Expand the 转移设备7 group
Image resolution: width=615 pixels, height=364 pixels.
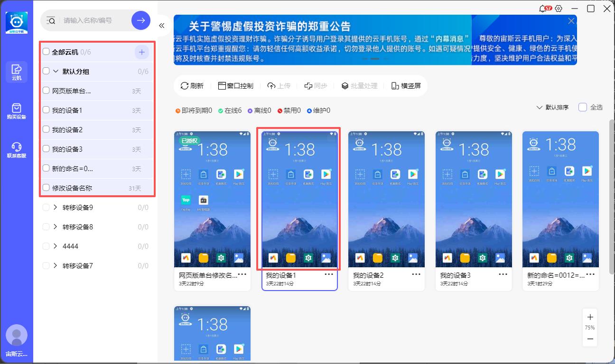point(56,265)
